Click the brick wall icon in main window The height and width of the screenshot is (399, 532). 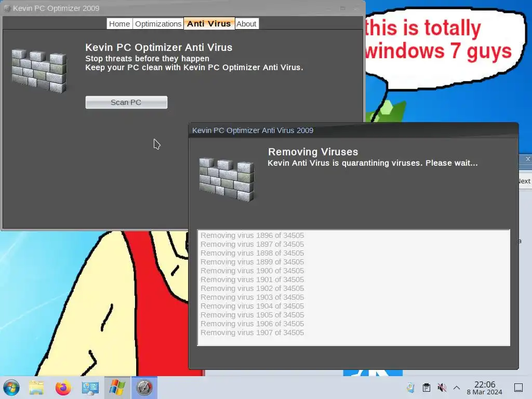[39, 71]
